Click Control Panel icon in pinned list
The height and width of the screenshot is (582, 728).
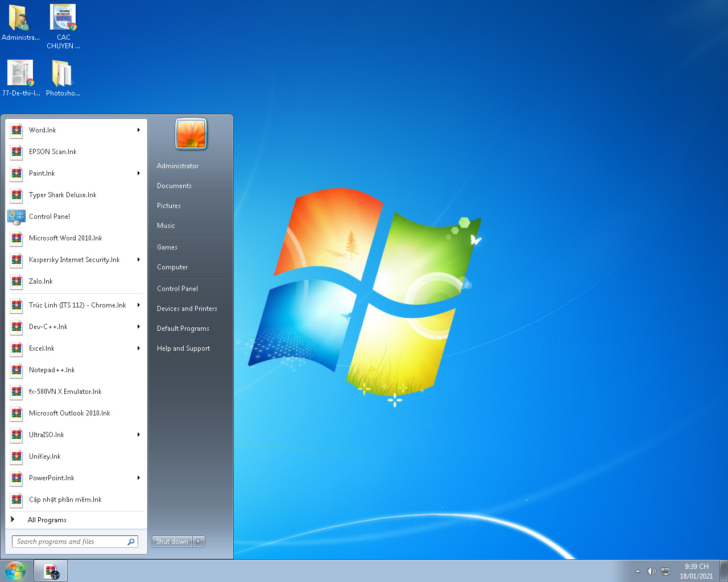tap(16, 217)
